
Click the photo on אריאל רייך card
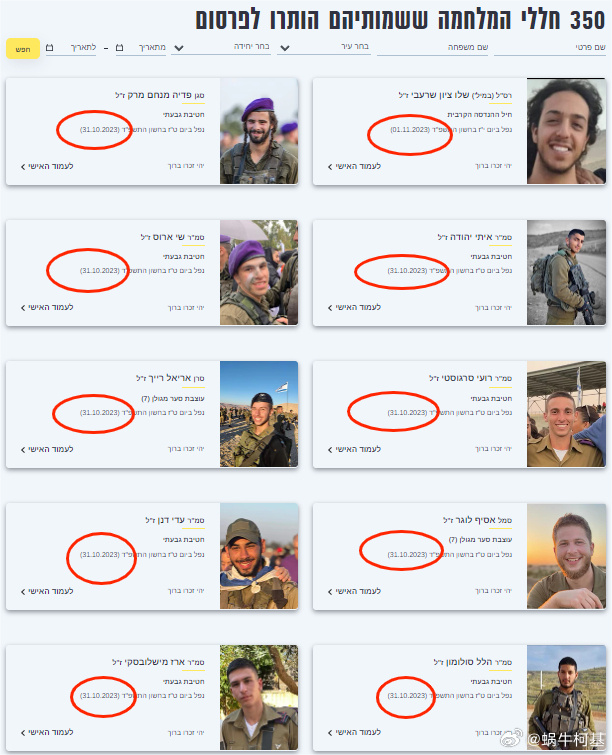point(259,414)
